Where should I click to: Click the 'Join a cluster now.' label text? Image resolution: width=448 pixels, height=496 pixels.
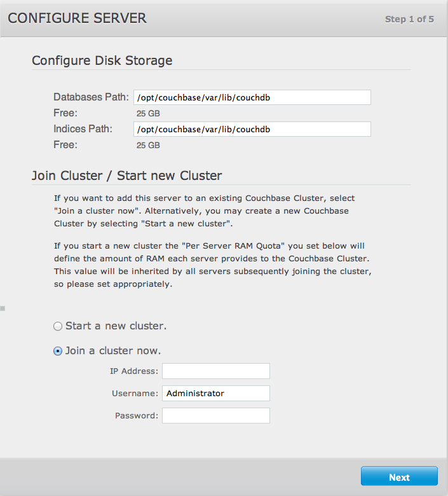pyautogui.click(x=113, y=351)
